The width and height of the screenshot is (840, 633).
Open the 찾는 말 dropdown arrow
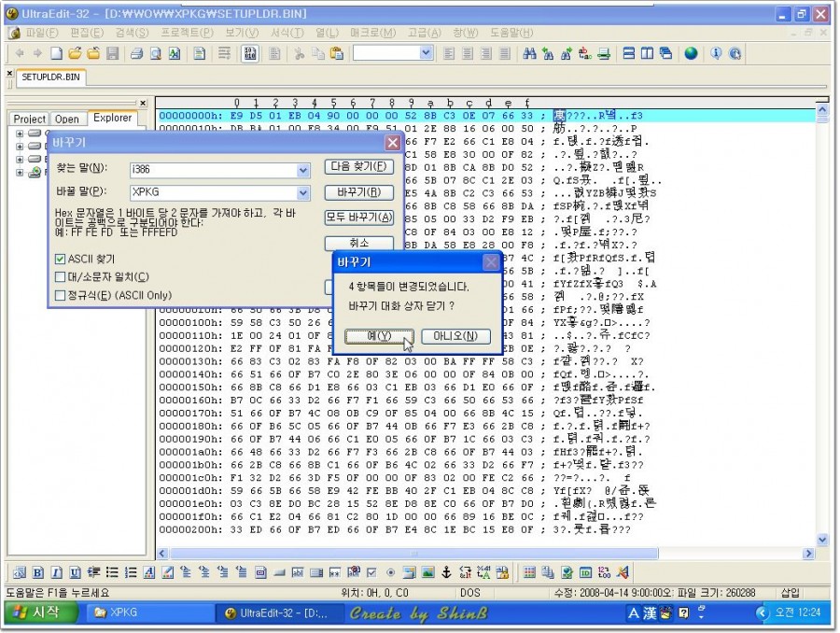(x=303, y=170)
